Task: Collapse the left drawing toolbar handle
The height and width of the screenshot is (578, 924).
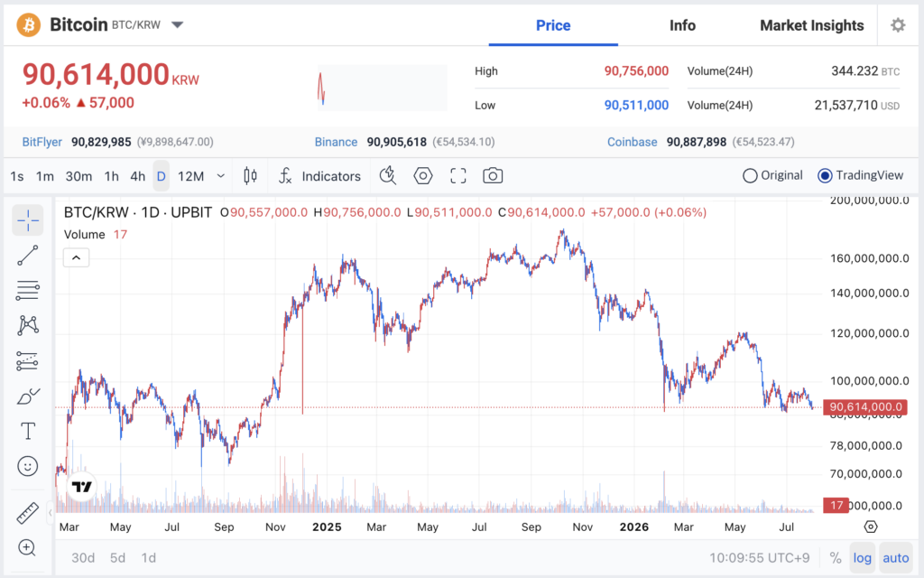Action: tap(51, 513)
